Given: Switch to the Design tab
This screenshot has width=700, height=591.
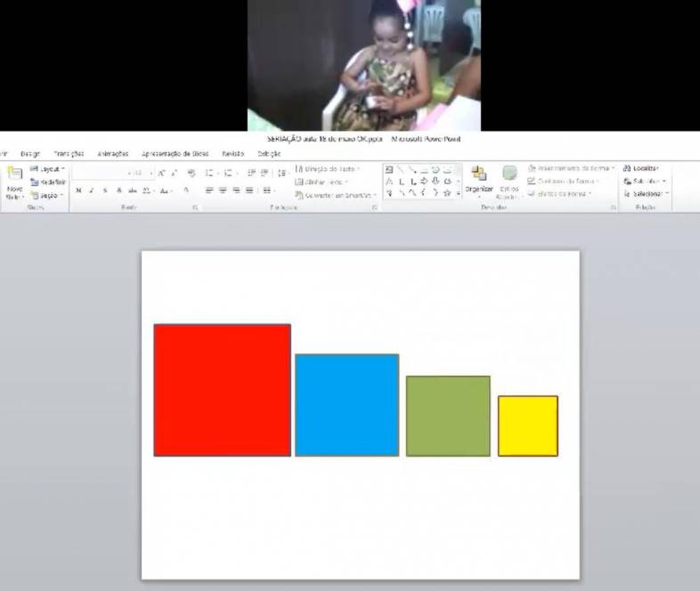Looking at the screenshot, I should pos(30,153).
